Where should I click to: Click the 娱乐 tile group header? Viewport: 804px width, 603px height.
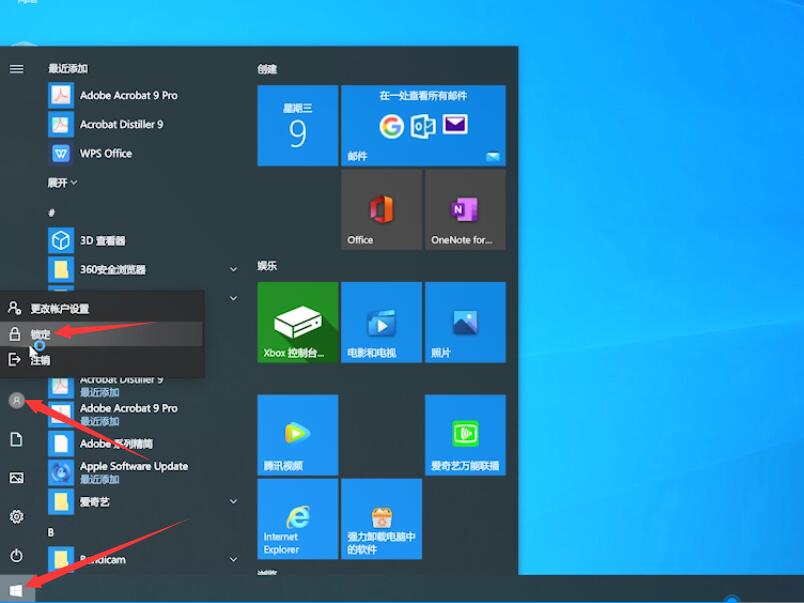[x=267, y=266]
